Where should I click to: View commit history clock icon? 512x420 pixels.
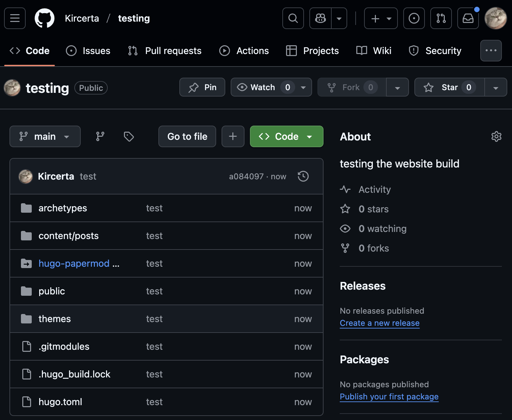coord(303,176)
